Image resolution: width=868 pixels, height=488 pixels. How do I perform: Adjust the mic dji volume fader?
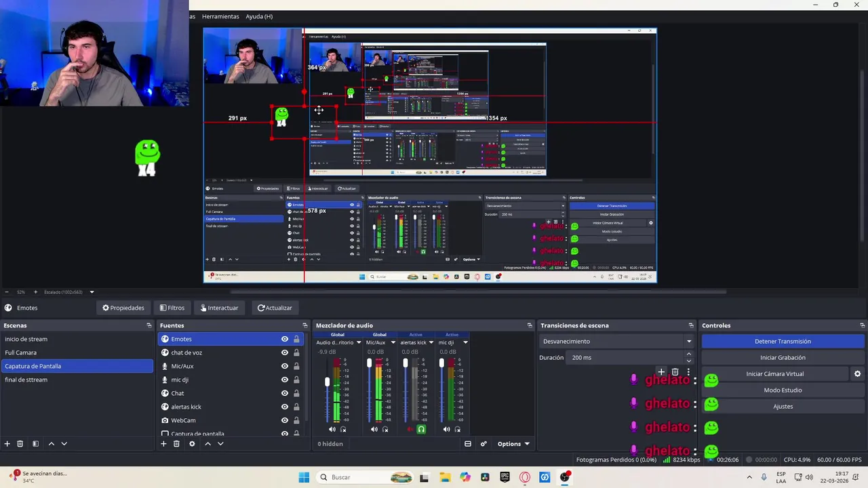(441, 363)
